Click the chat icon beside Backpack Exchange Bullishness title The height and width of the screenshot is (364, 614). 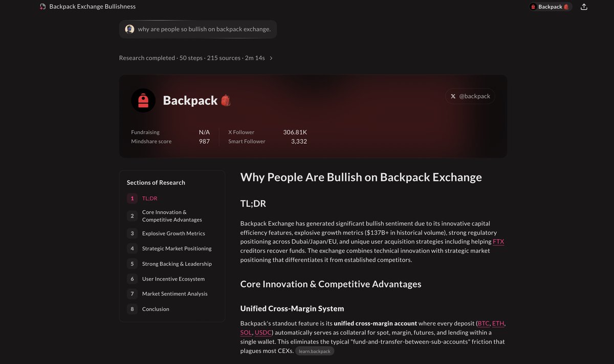[x=42, y=7]
